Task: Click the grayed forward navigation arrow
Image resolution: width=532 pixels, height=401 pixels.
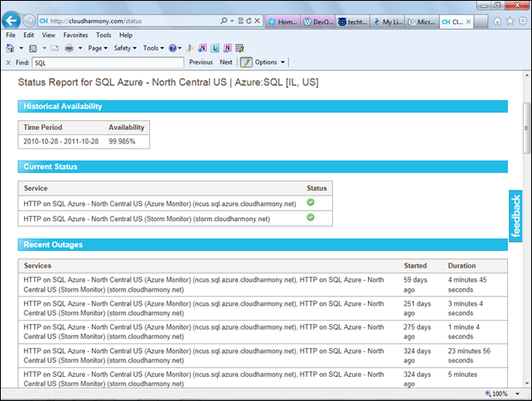Action: click(29, 21)
